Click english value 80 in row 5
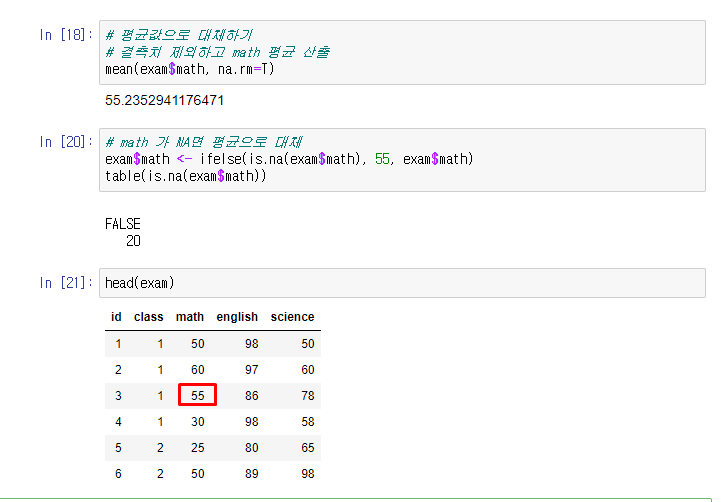The height and width of the screenshot is (502, 721). click(252, 448)
